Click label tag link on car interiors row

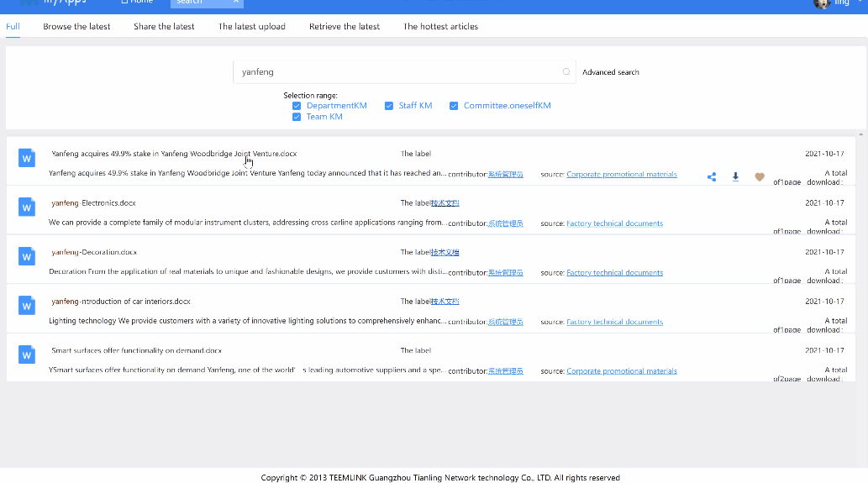coord(445,302)
